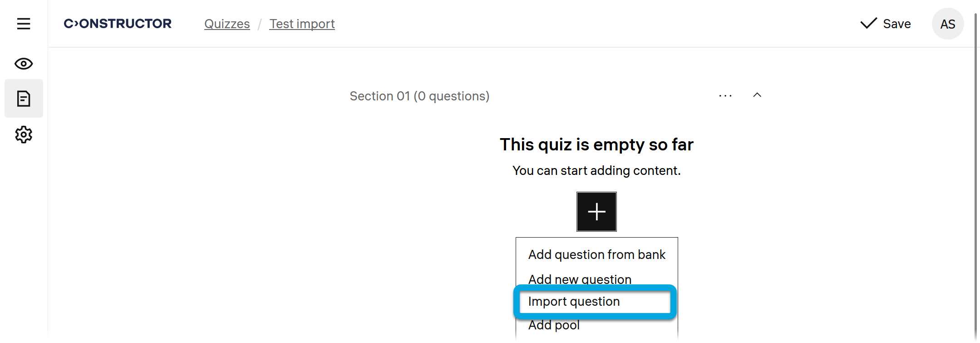The width and height of the screenshot is (980, 343).
Task: Click the Constructor logo
Action: 118,24
